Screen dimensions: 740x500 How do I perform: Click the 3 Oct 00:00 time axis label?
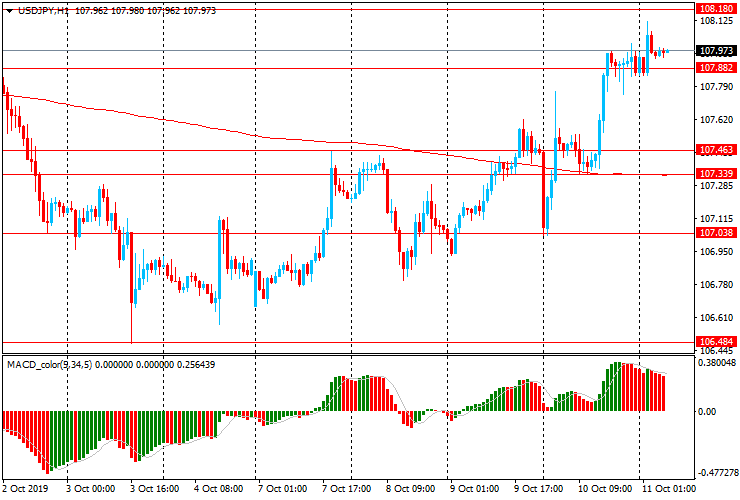pyautogui.click(x=90, y=488)
